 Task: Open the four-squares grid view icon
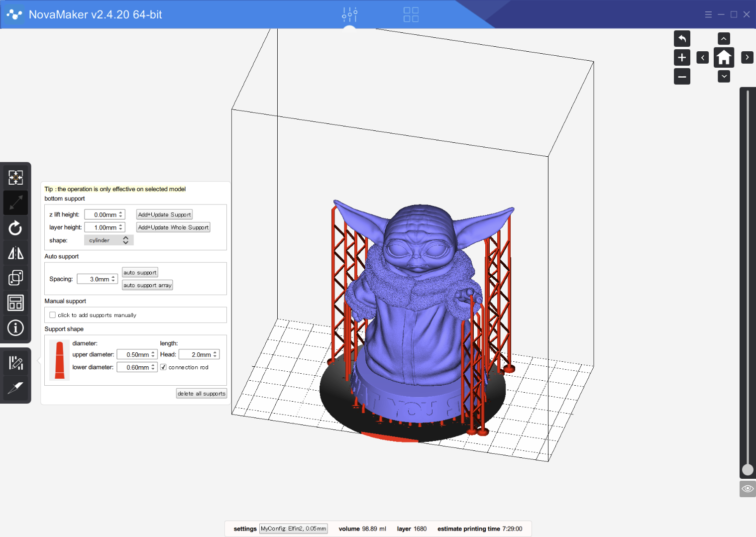[411, 14]
